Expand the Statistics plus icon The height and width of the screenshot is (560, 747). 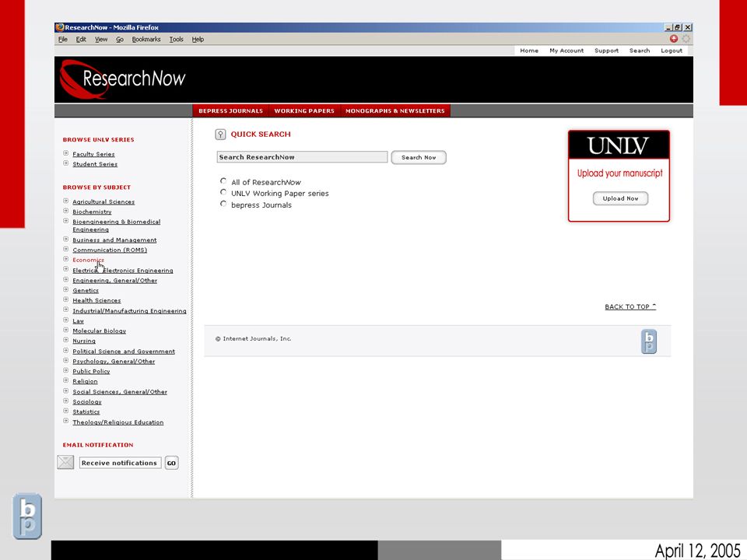tap(65, 411)
